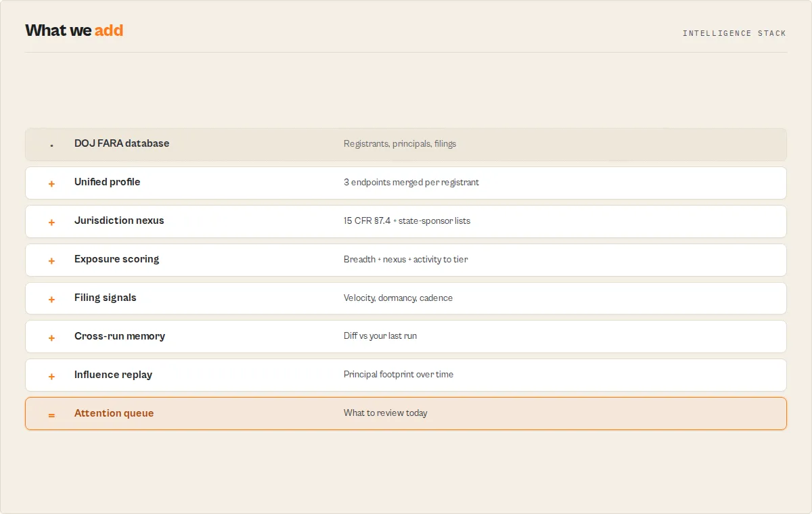812x514 pixels.
Task: Select the DOJ FARA database row title
Action: tap(122, 143)
